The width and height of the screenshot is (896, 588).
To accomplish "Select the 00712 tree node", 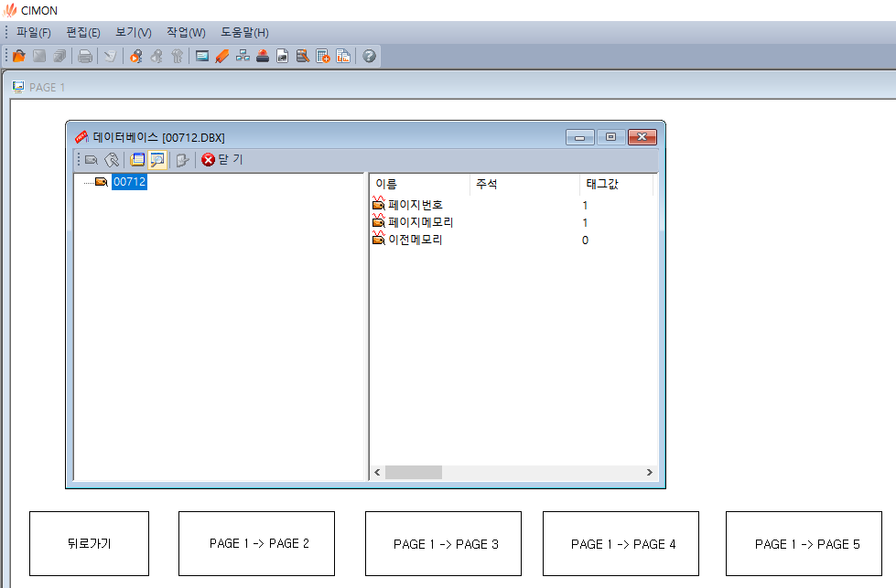I will [128, 182].
